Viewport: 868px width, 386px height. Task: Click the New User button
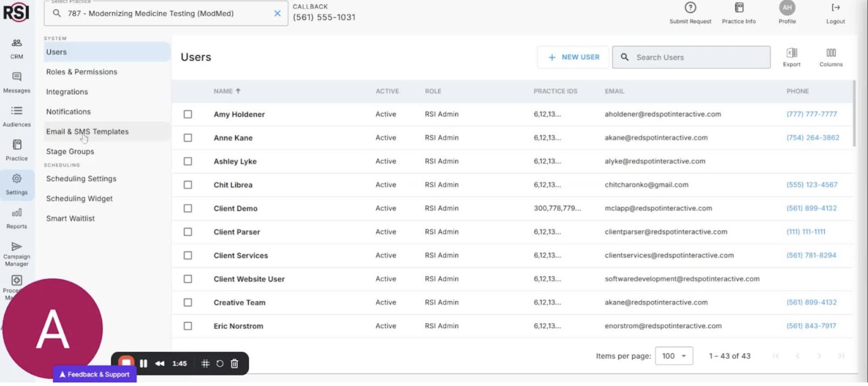[573, 57]
